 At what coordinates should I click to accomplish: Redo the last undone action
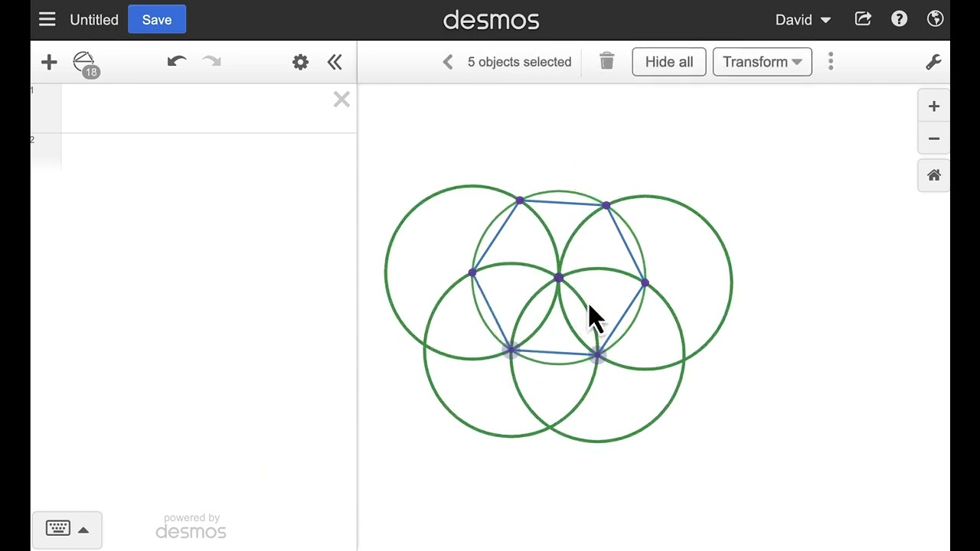click(211, 62)
